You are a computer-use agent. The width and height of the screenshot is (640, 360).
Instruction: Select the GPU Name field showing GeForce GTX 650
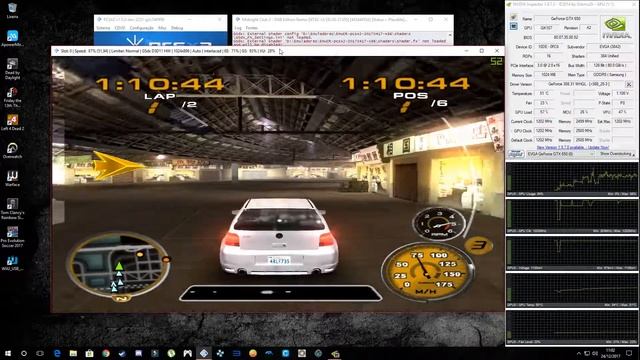tap(565, 19)
